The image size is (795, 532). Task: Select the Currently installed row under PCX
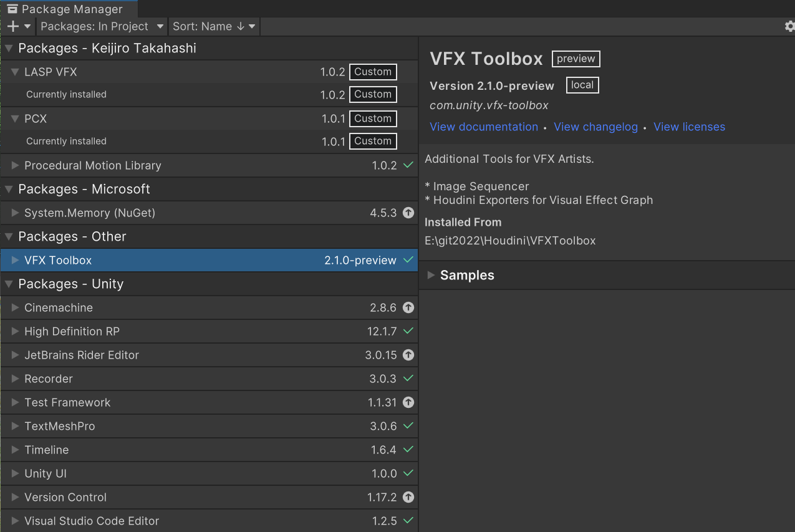pos(209,142)
